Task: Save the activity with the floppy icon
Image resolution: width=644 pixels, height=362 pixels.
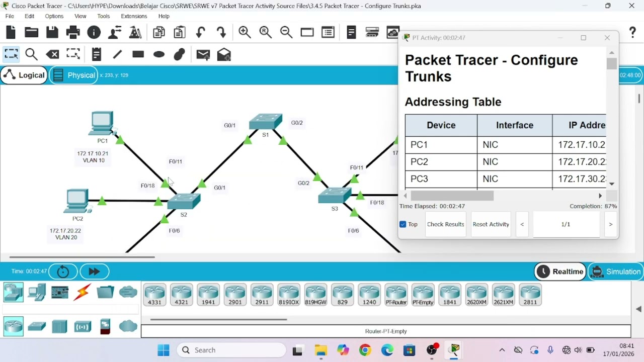Action: [x=52, y=33]
